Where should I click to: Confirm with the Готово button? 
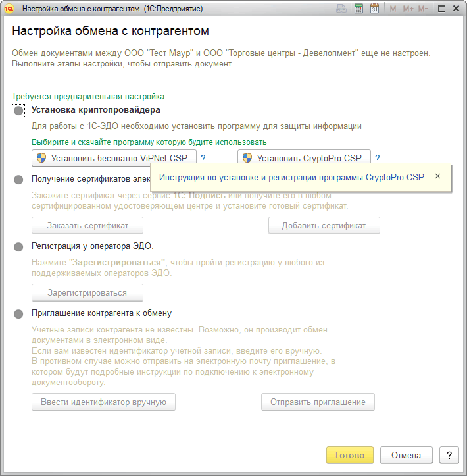point(350,455)
